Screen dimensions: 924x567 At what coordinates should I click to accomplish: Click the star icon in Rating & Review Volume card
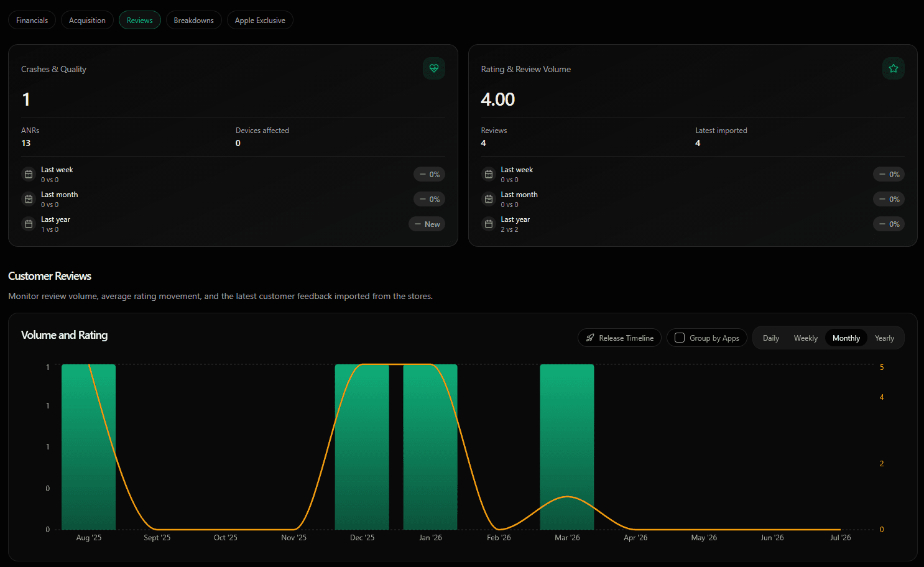(x=894, y=68)
